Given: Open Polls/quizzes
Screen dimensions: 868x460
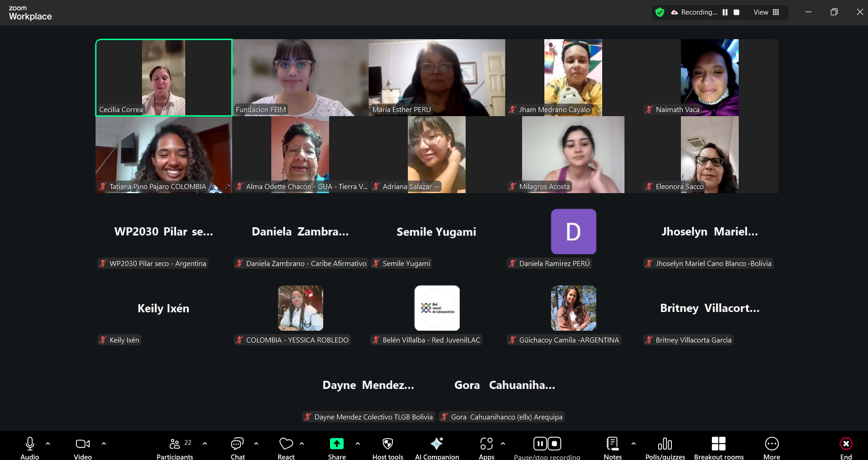Looking at the screenshot, I should click(x=665, y=444).
